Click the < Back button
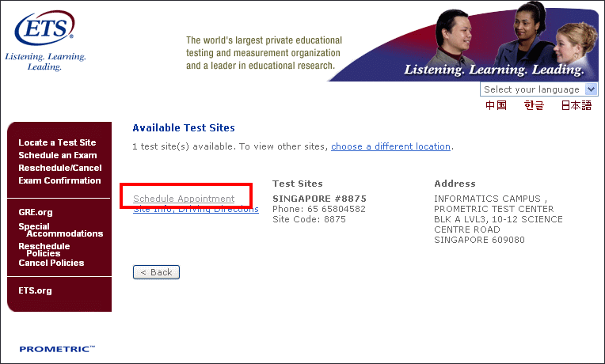The image size is (605, 364). 156,272
